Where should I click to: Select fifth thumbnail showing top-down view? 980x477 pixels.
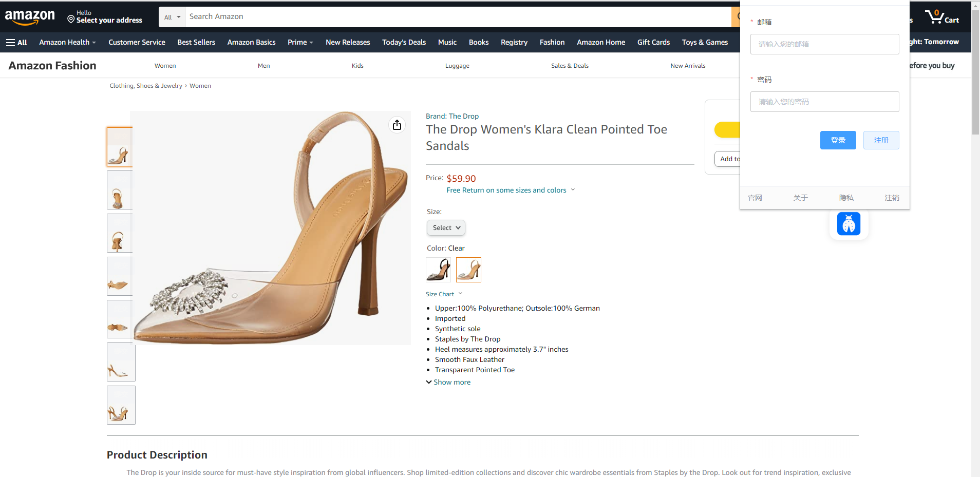coord(120,319)
